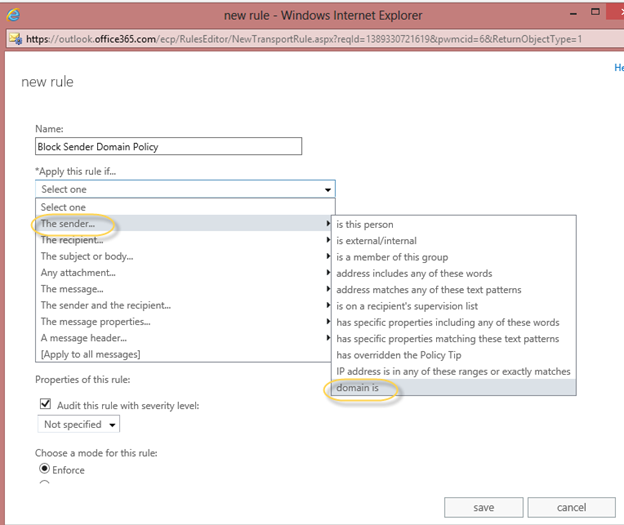Select The sender... condition

[183, 223]
